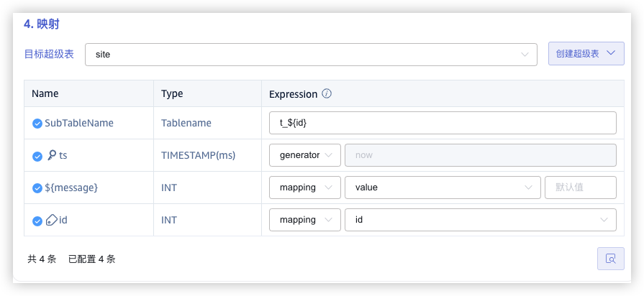
Task: Click the Name column header
Action: (x=45, y=94)
